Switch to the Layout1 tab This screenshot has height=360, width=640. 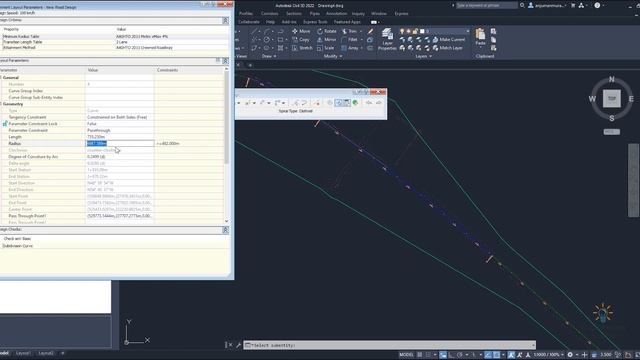pos(23,353)
